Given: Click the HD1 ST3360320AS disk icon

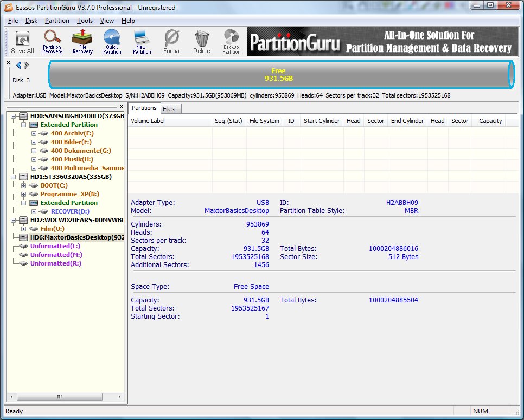Looking at the screenshot, I should pos(23,177).
